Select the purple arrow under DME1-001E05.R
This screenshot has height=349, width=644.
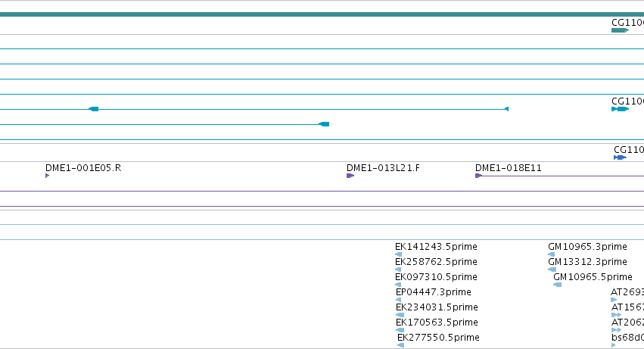tap(47, 176)
